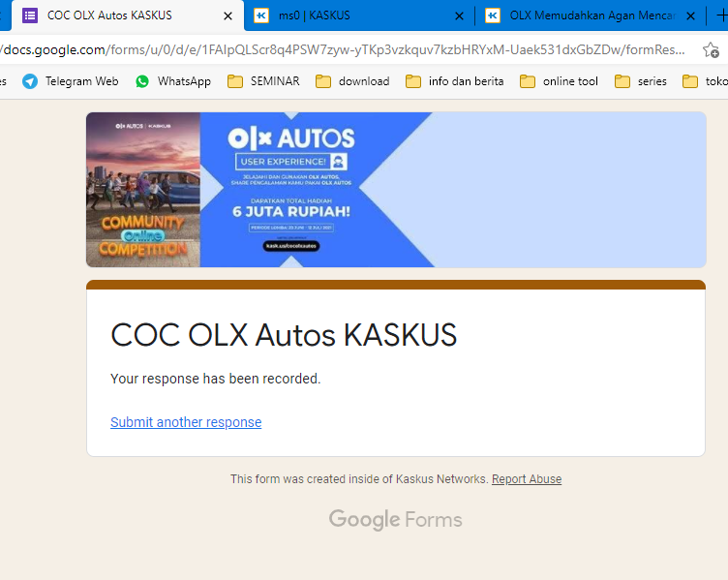Screen dimensions: 728x580
Task: Open the WhatsApp bookmark
Action: pos(173,81)
